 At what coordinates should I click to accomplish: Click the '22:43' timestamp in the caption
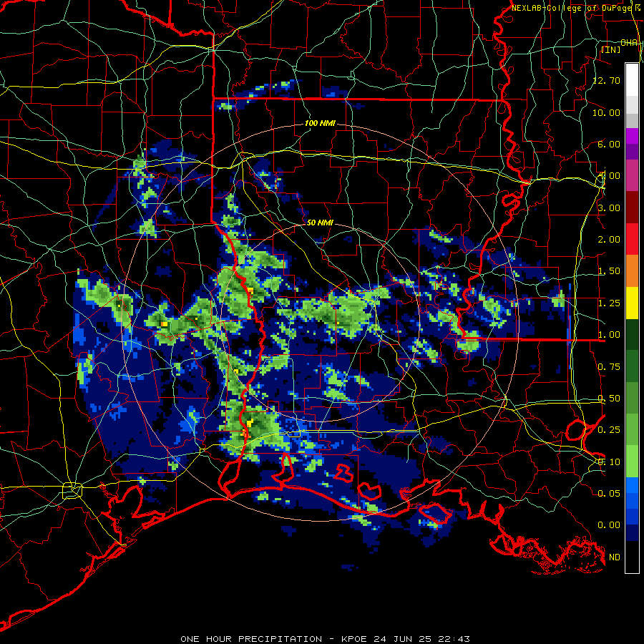(x=454, y=639)
